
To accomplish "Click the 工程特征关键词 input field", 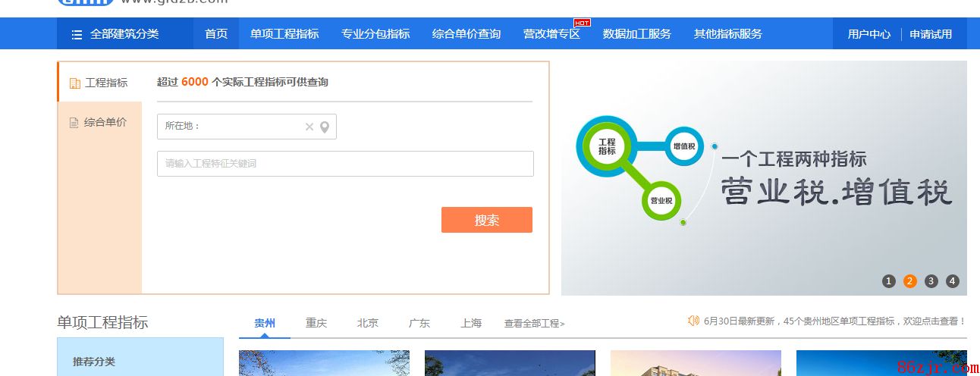I will pyautogui.click(x=345, y=164).
